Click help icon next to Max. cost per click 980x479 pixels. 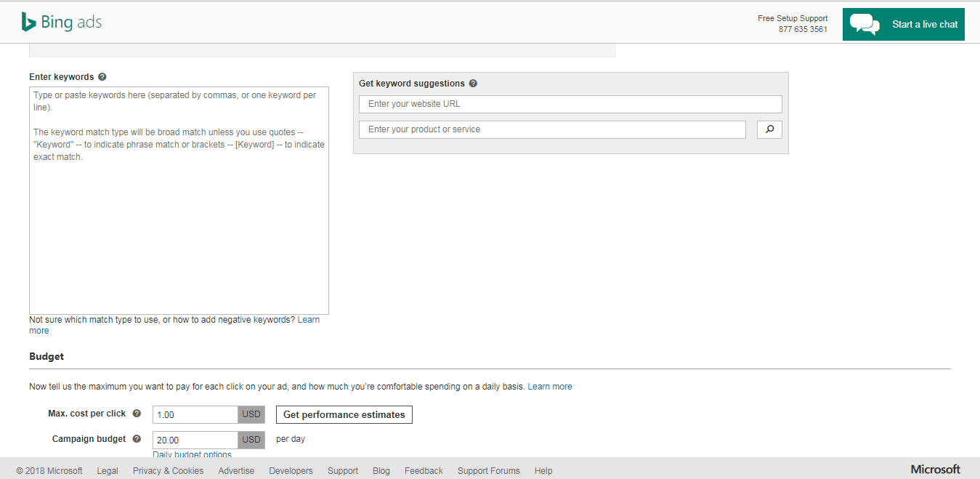137,414
